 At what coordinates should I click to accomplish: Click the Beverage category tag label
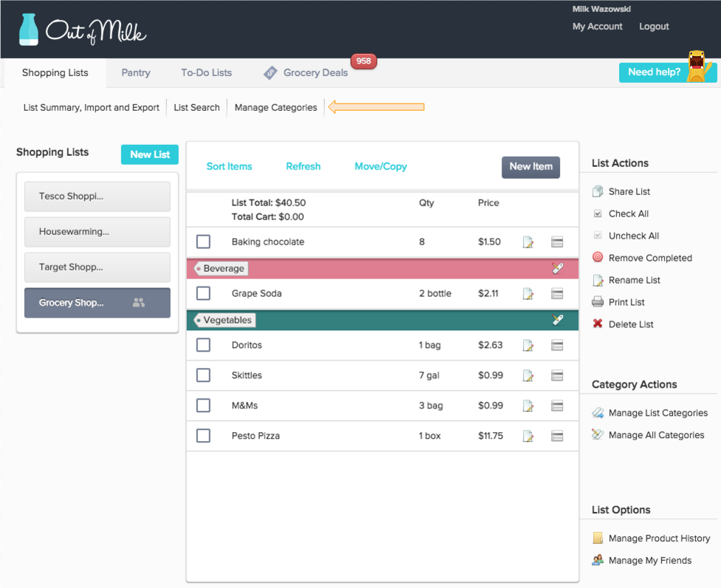pyautogui.click(x=221, y=268)
